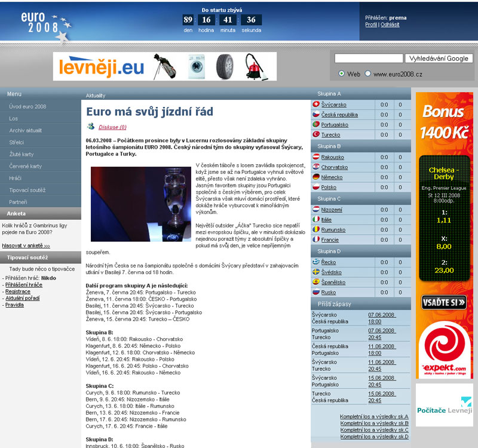The image size is (478, 448).
Task: Click the VSAĎTE SI betting button
Action: pos(444,302)
